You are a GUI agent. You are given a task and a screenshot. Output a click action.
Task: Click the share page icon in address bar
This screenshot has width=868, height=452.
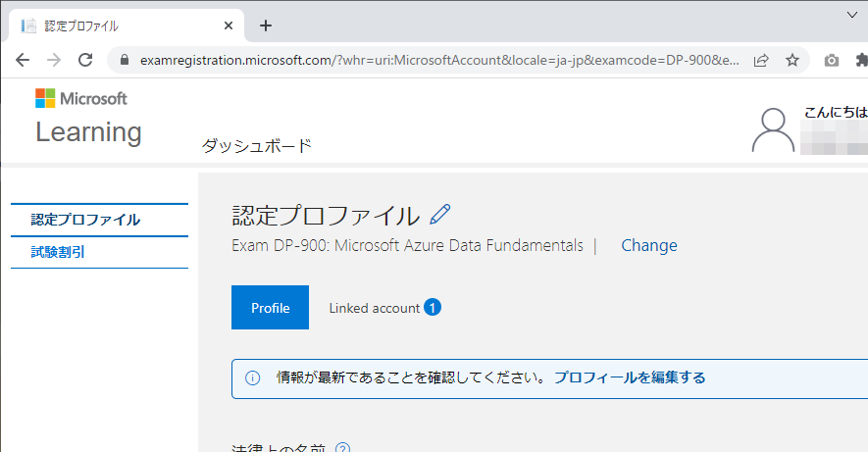pos(762,60)
